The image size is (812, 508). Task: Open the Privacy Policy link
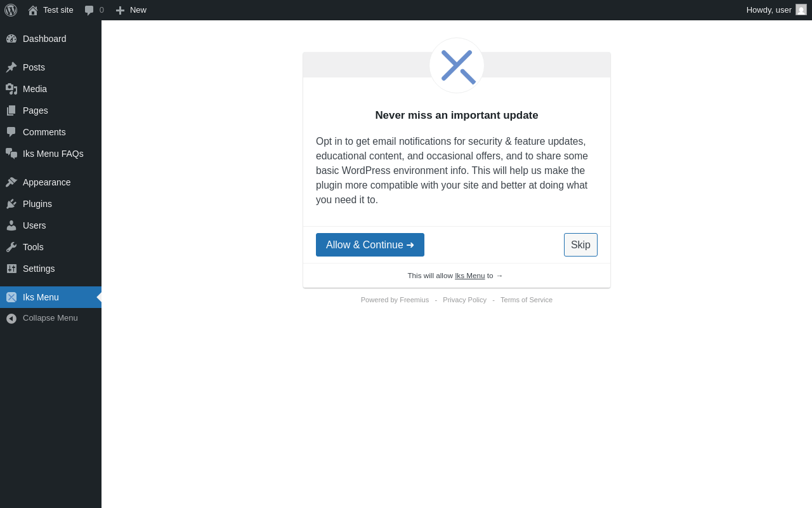pos(464,300)
